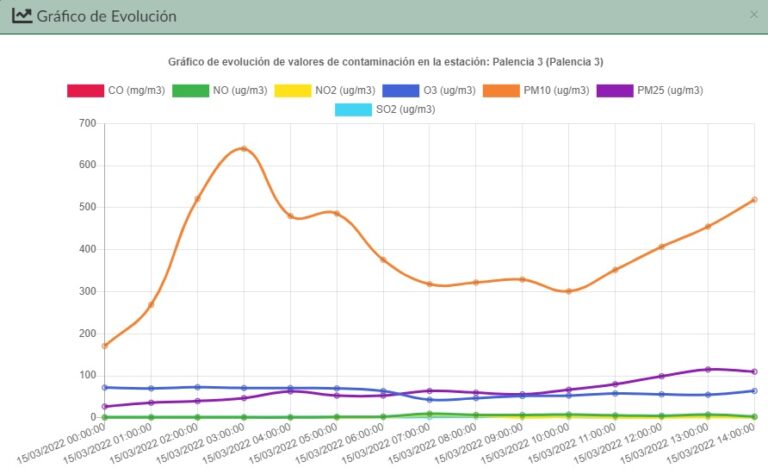
Task: Click the chart title mentioning Palencia 3
Action: [x=385, y=62]
